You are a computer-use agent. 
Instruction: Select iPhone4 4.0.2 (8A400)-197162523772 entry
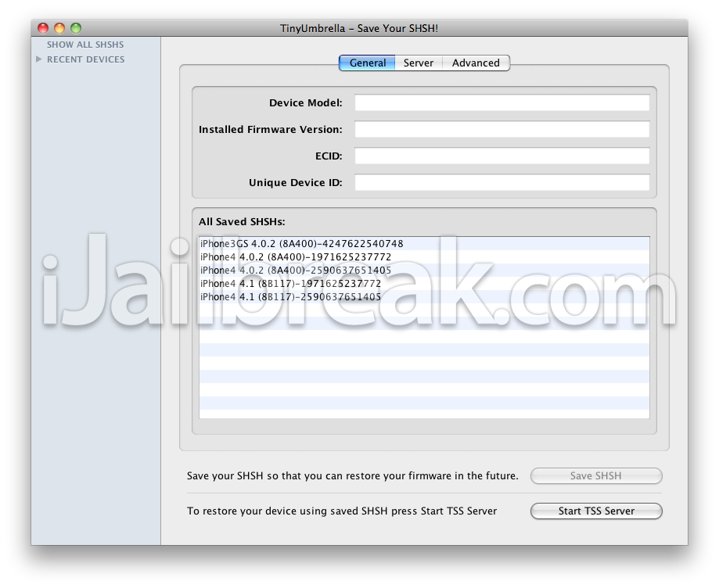424,257
